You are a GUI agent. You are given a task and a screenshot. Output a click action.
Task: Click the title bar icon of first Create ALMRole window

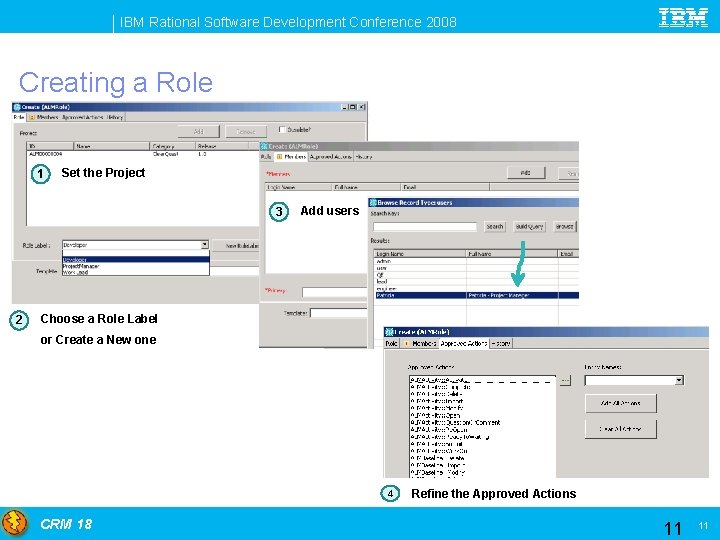pyautogui.click(x=17, y=107)
